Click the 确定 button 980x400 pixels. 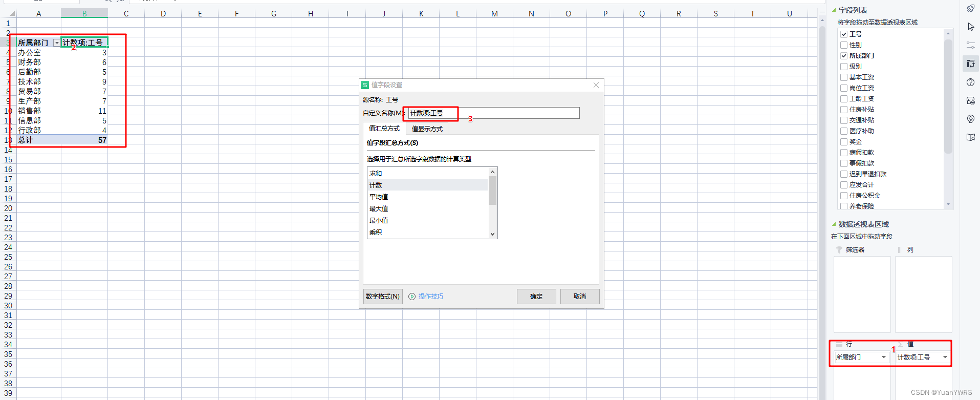(536, 297)
